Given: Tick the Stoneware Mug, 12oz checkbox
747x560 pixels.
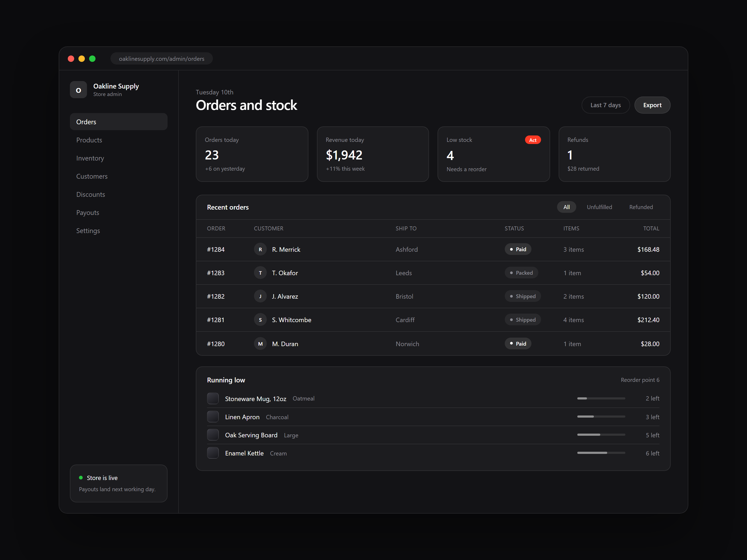Looking at the screenshot, I should (x=213, y=398).
